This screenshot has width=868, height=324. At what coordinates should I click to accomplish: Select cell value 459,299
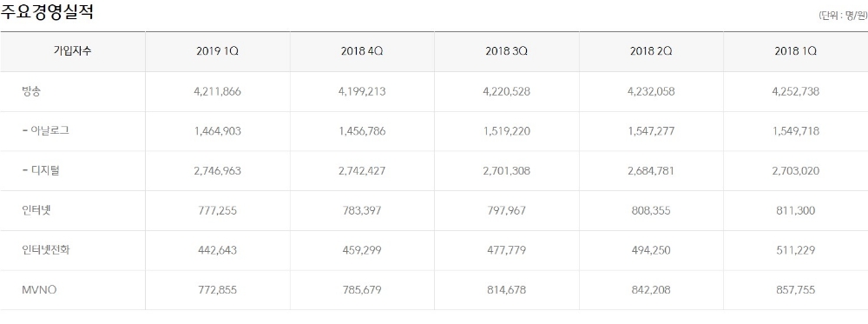click(362, 250)
